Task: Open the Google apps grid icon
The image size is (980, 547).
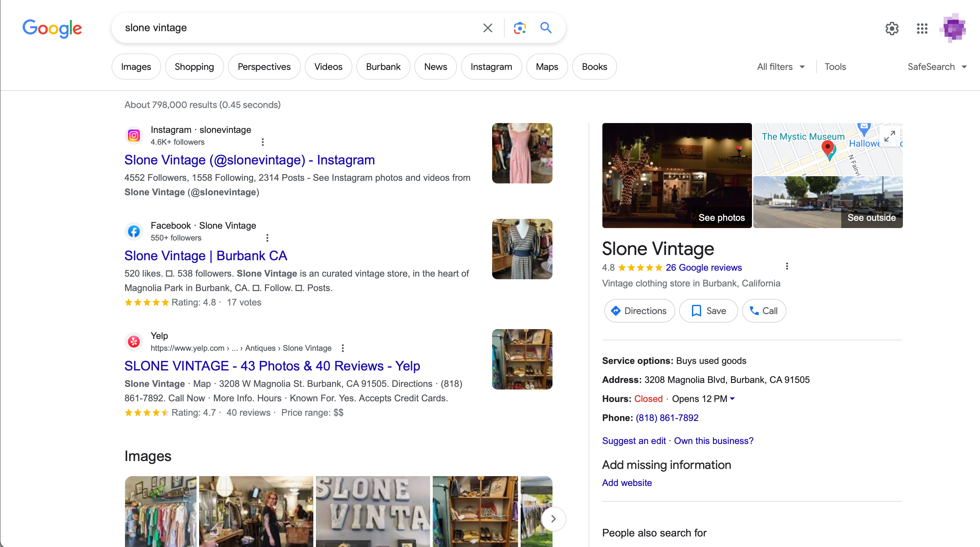Action: point(922,29)
